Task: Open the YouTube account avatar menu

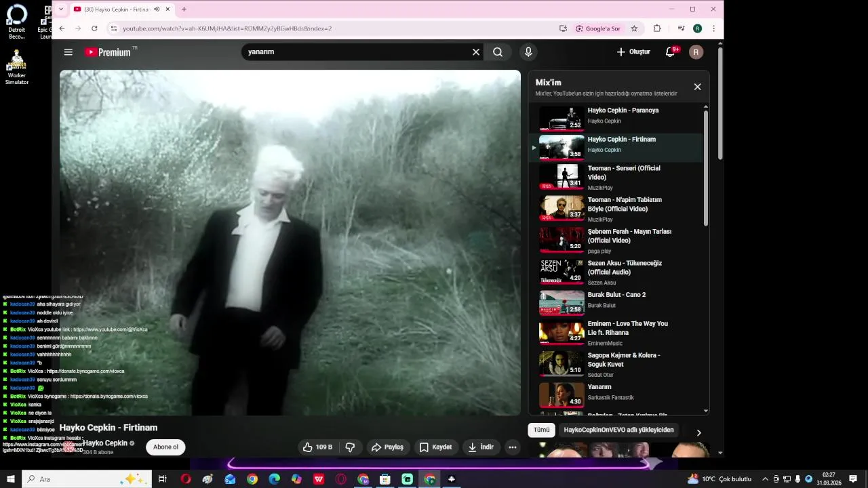Action: pos(696,52)
